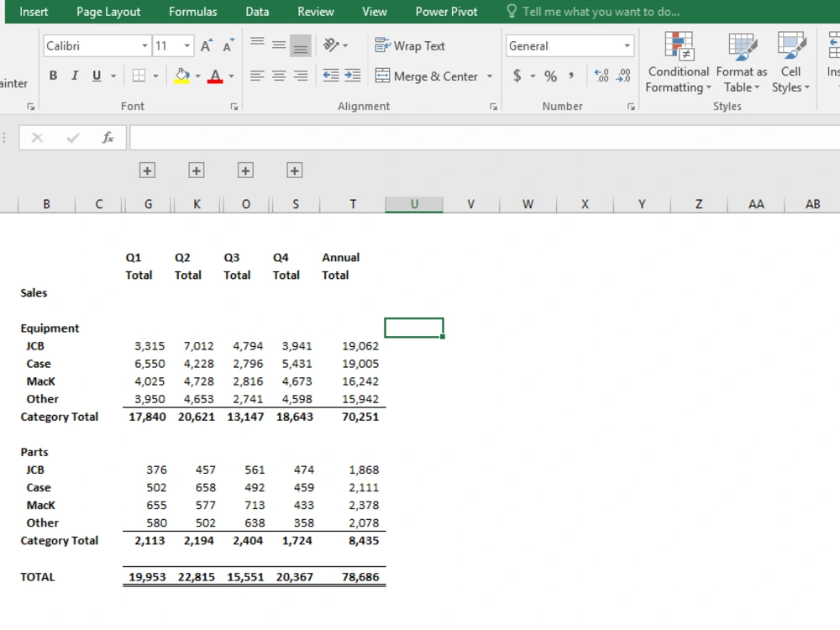Viewport: 840px width, 630px height.
Task: Open font color dropdown arrow
Action: coord(232,76)
